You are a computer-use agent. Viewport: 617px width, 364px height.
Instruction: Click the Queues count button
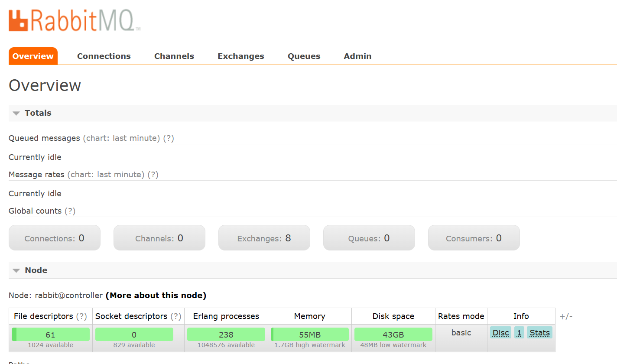pos(369,238)
